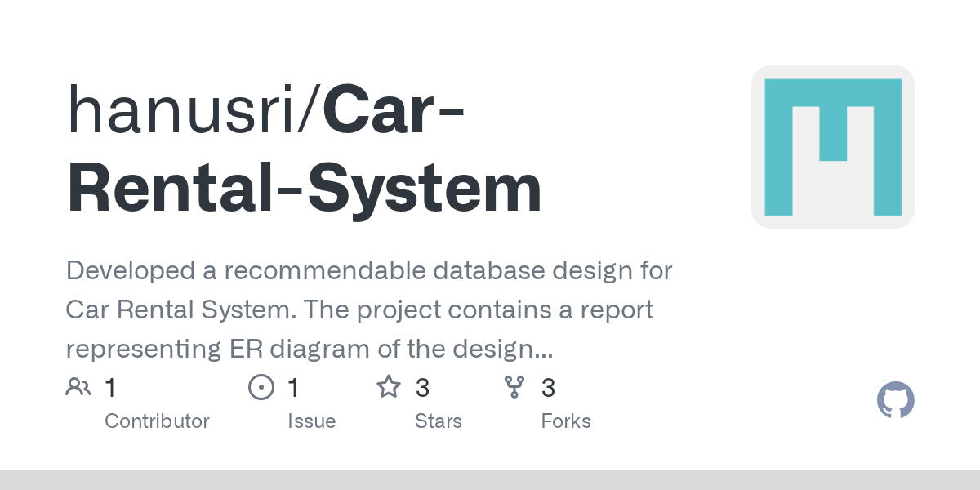Open the hanusri owner name

tap(187, 110)
